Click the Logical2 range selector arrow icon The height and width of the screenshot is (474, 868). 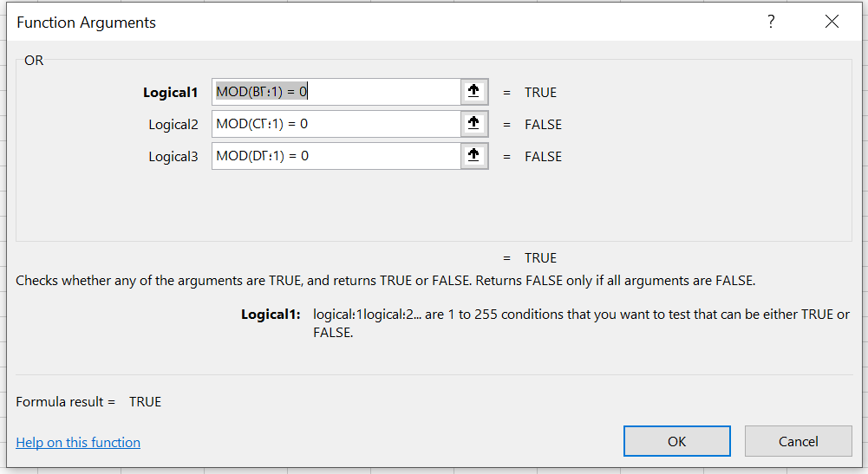pyautogui.click(x=473, y=124)
